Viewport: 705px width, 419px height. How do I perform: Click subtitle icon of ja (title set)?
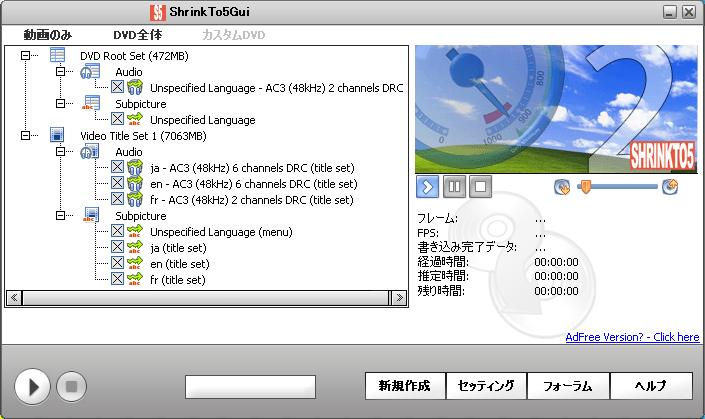[x=135, y=247]
